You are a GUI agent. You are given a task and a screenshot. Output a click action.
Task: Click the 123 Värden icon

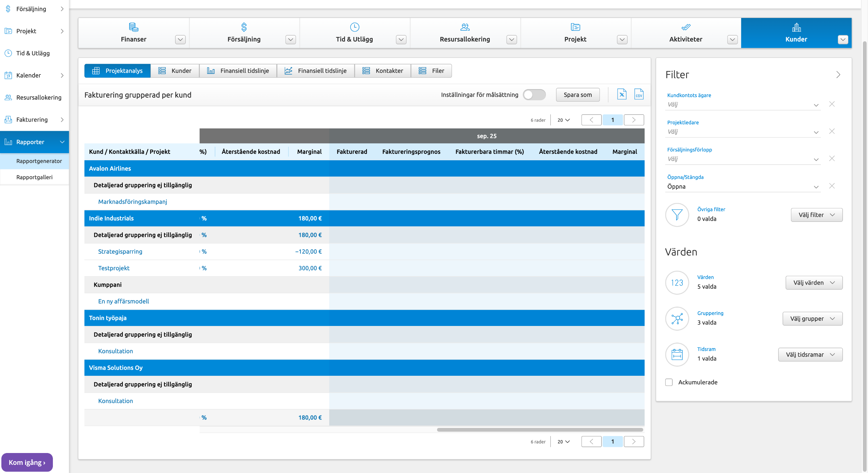point(677,283)
